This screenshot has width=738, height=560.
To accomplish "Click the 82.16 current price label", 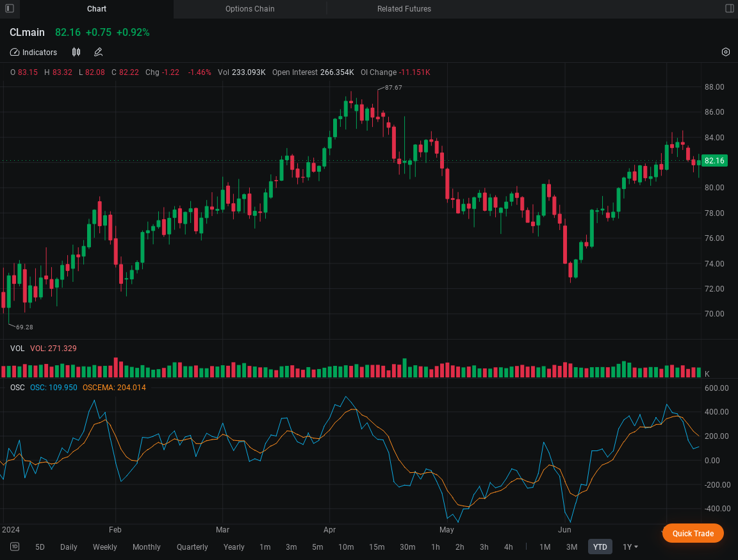I will pyautogui.click(x=714, y=161).
